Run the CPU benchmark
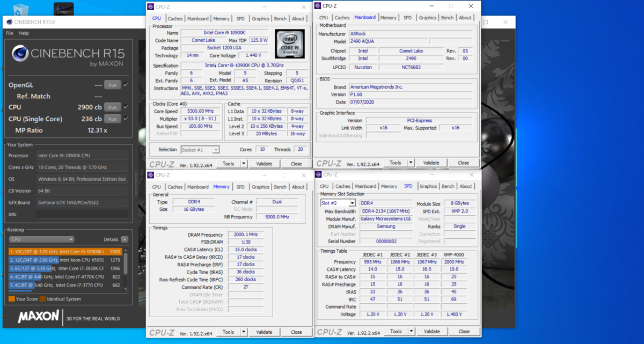644x344 pixels. [112, 107]
